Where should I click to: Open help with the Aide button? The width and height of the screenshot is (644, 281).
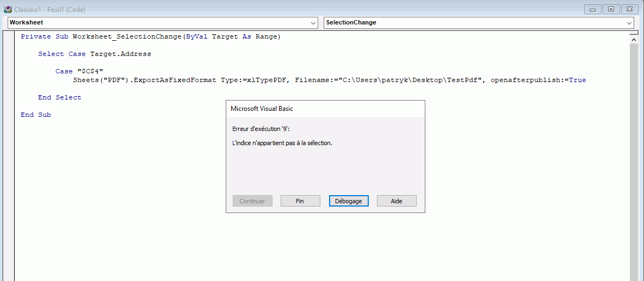click(x=397, y=201)
